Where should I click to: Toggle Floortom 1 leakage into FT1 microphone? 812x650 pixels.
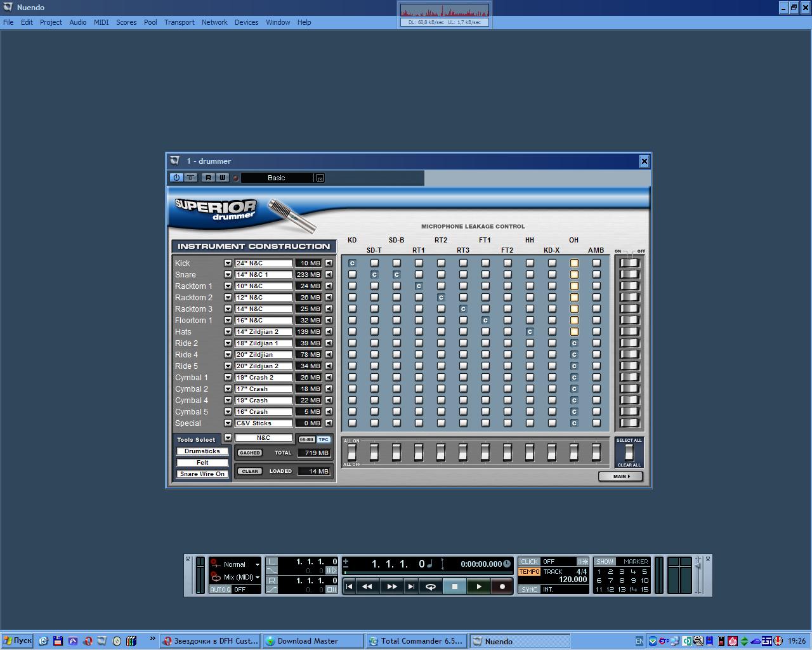[485, 320]
